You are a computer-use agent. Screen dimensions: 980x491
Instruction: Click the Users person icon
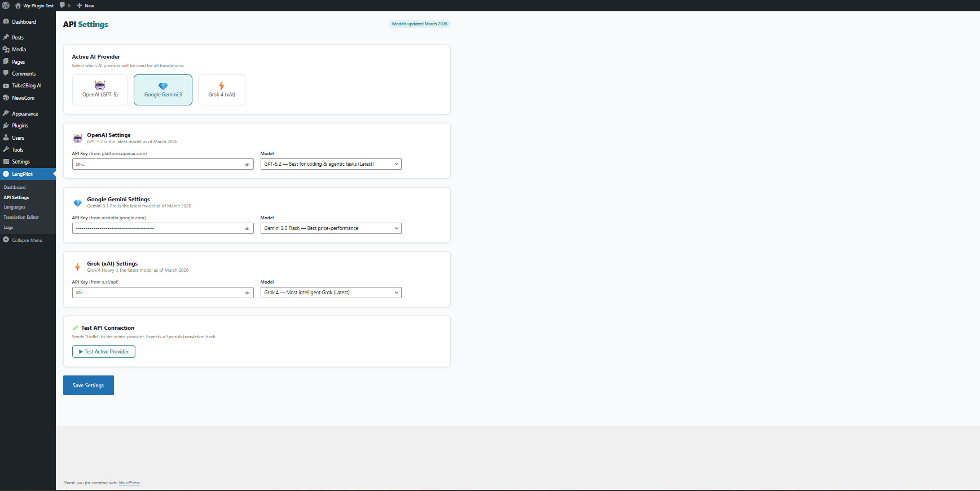[6, 138]
